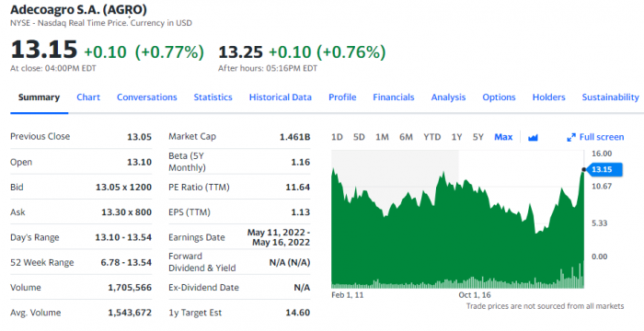This screenshot has height=331, width=644.
Task: Switch to the Conversations tab
Action: (146, 97)
